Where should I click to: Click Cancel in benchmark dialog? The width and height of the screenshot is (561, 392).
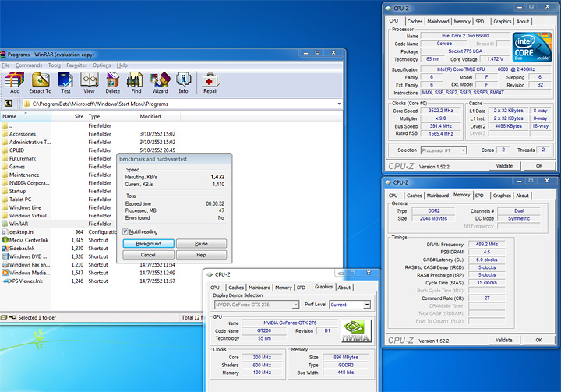point(149,255)
